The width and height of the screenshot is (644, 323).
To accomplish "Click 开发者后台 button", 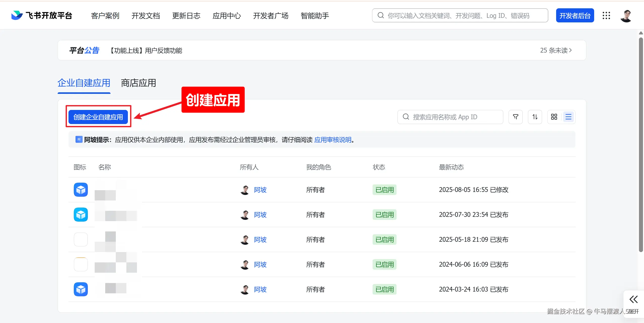I will coord(575,16).
